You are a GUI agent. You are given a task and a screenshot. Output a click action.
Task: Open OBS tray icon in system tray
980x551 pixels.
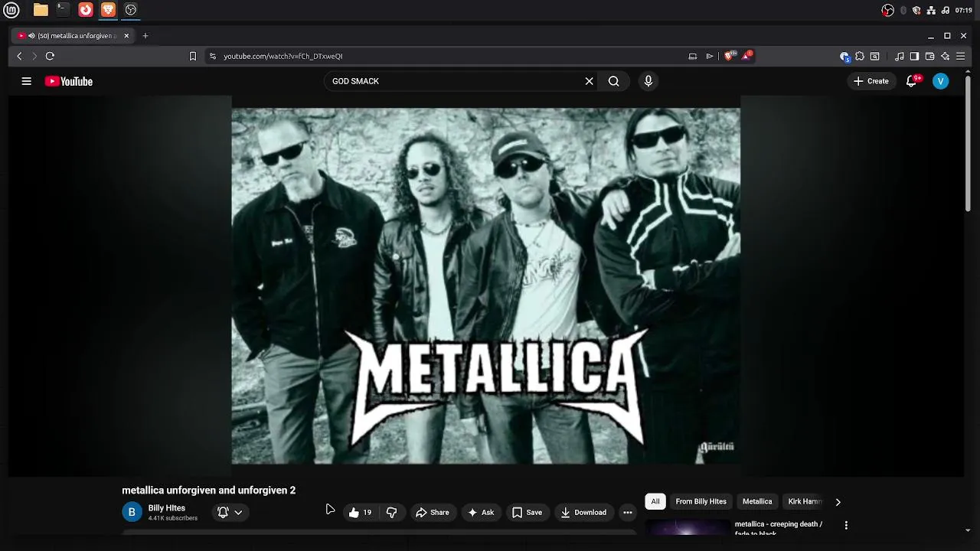[888, 11]
